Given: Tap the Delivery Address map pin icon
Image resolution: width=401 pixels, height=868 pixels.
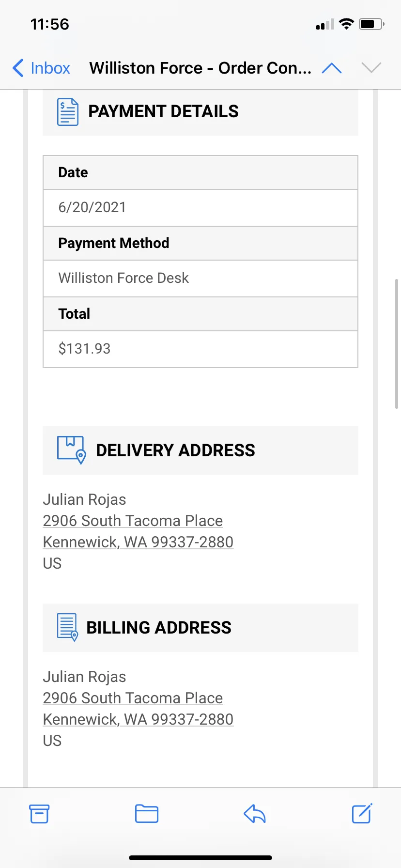Looking at the screenshot, I should click(x=72, y=450).
